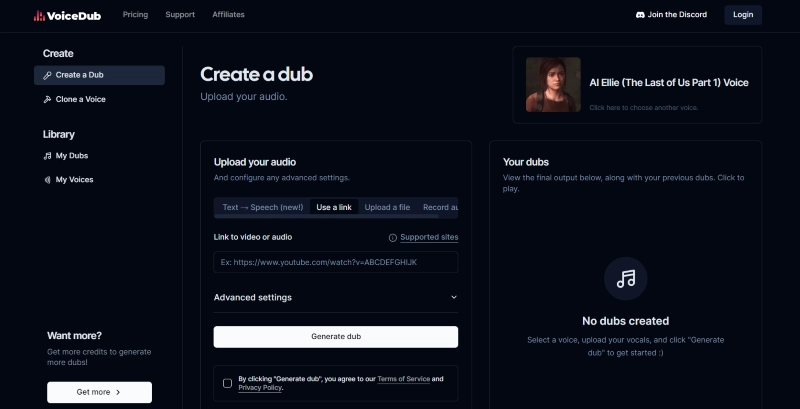Click the My Voices sound icon
Screen dimensions: 800x409
tap(47, 180)
